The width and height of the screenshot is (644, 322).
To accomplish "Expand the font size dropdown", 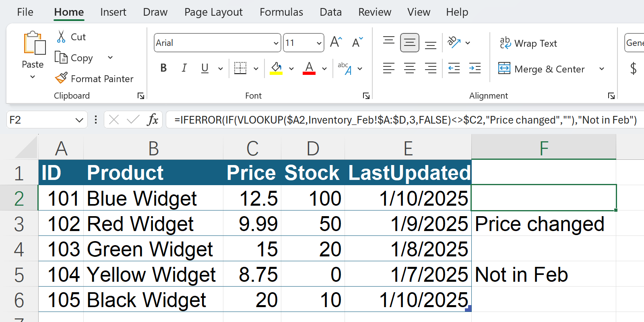I will pyautogui.click(x=319, y=43).
